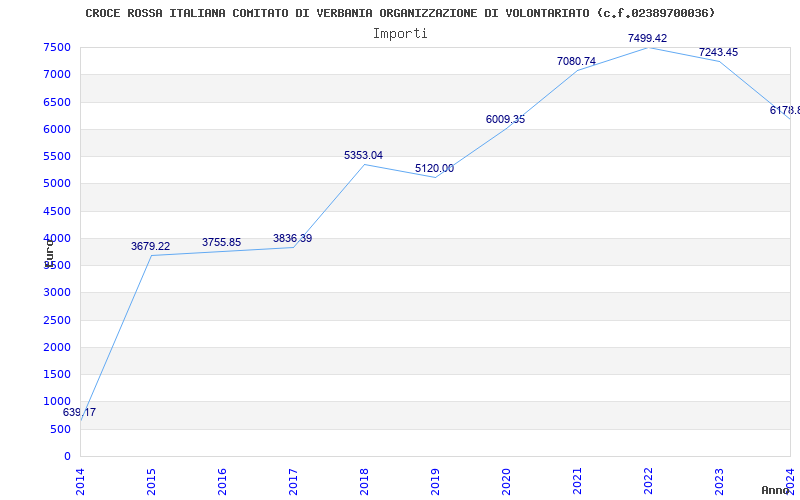Click the 7080.74 data label

point(576,61)
